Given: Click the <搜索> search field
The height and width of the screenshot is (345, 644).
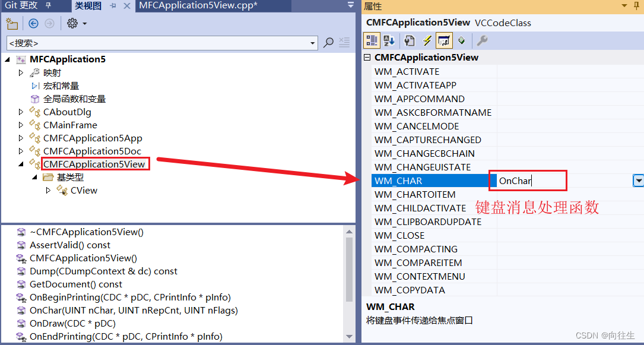Looking at the screenshot, I should click(158, 43).
